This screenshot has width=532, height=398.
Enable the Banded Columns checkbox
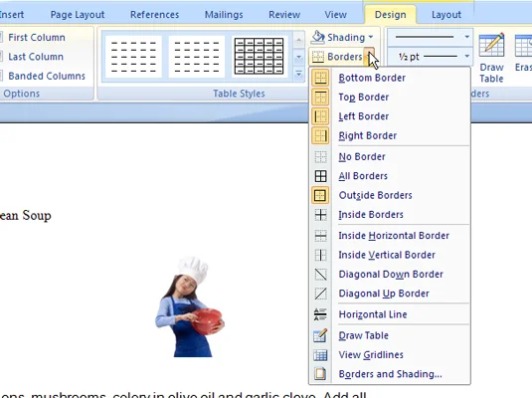pos(1,76)
